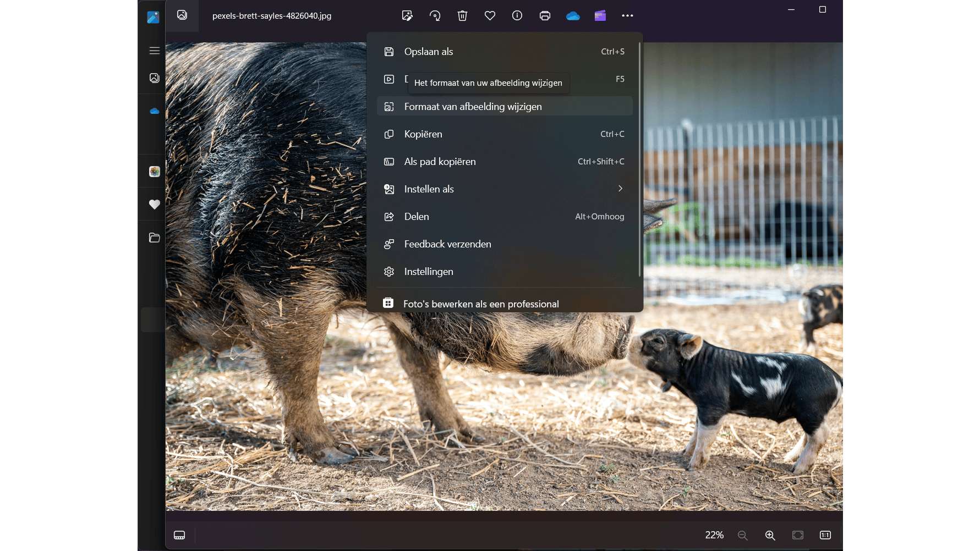
Task: Click 'Foto's bewerken als een professional'
Action: (x=505, y=304)
